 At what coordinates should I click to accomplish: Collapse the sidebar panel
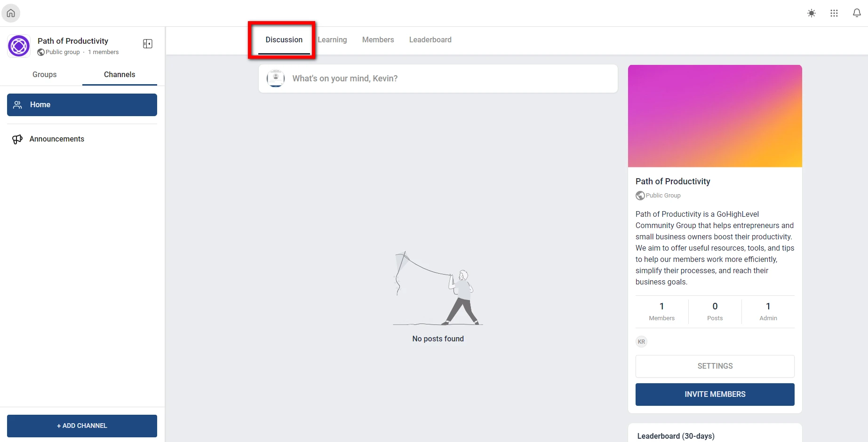(x=148, y=44)
